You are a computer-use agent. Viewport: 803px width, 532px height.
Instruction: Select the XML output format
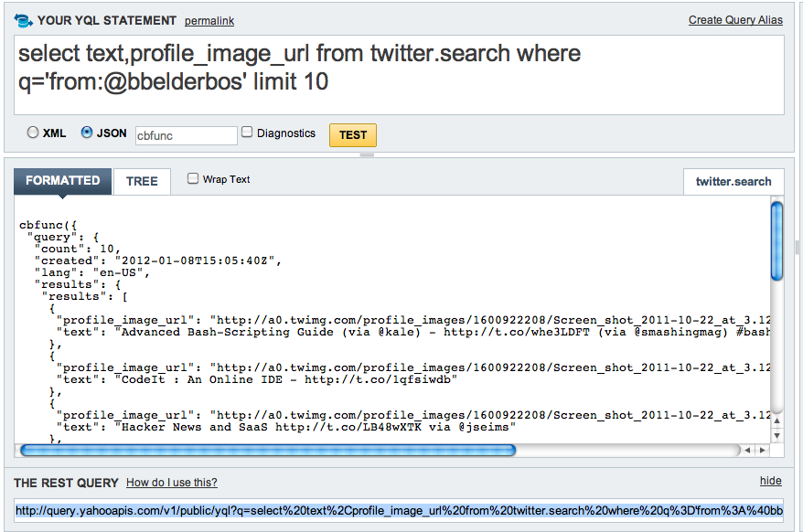click(x=33, y=133)
